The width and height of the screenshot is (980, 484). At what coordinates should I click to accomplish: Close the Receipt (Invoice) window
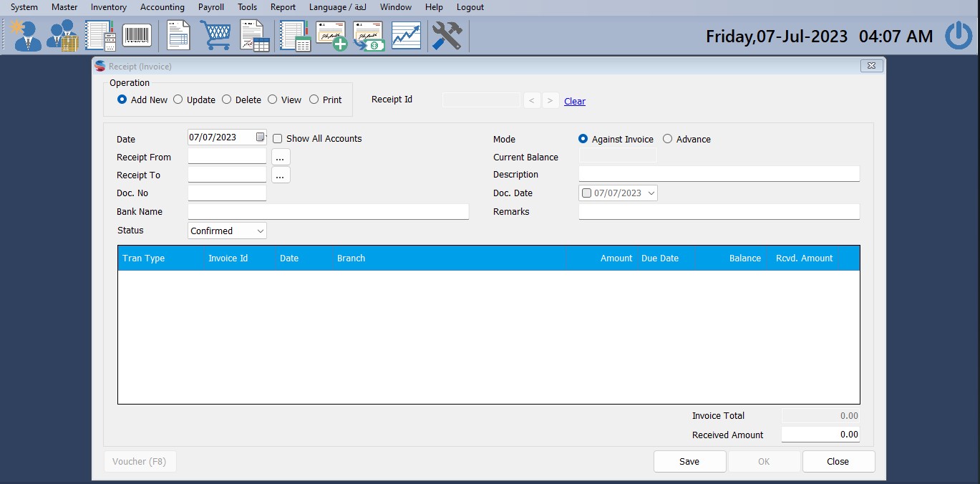click(871, 66)
